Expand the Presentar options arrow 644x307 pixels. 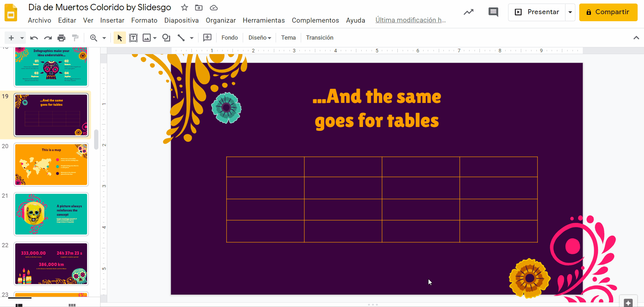[x=570, y=12]
